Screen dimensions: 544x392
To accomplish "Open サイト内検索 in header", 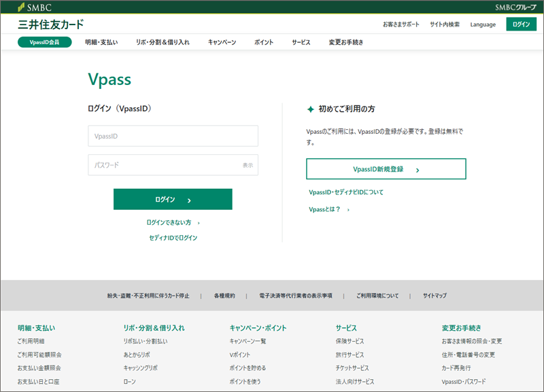I will [x=445, y=24].
